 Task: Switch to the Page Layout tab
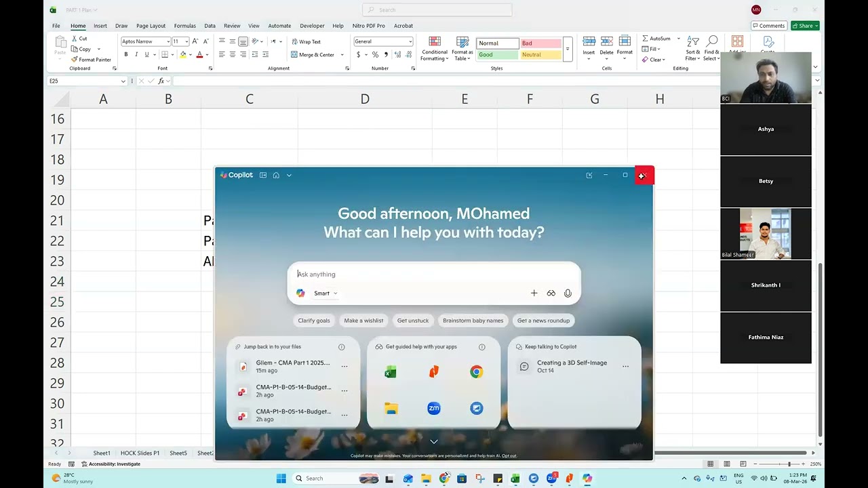point(151,26)
